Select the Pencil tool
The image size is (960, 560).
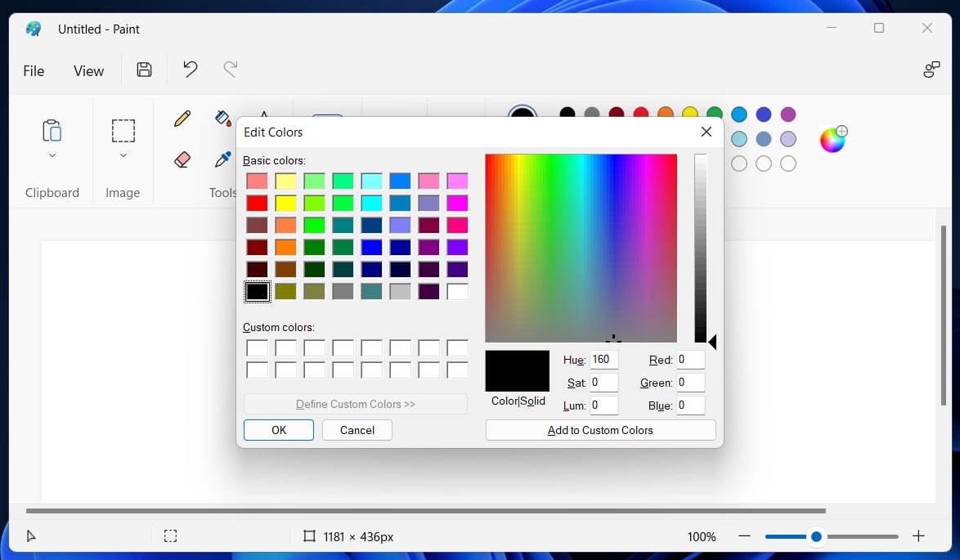tap(182, 118)
